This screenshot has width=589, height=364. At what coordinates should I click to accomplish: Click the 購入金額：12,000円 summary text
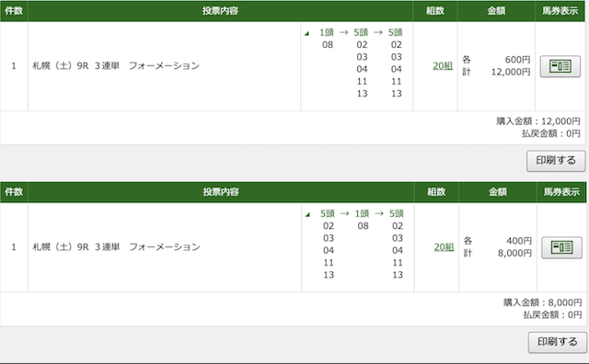537,121
